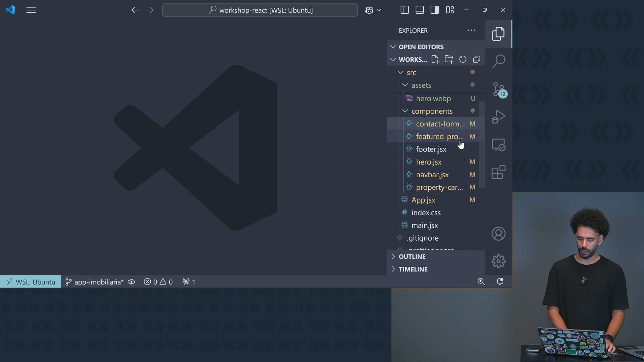Open the hamburger application menu
This screenshot has height=362, width=644.
31,10
